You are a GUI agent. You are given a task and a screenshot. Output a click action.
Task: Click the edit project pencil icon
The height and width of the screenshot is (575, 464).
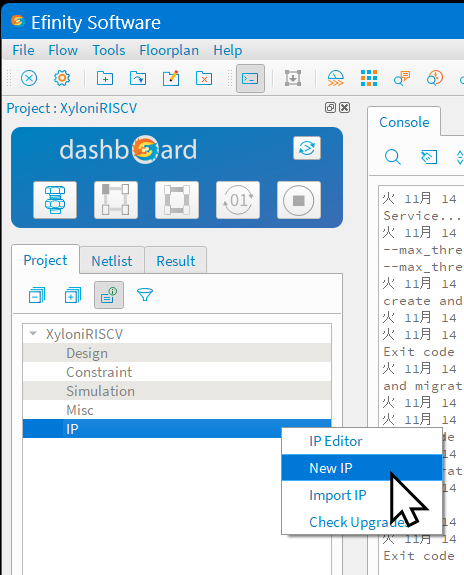[x=171, y=78]
